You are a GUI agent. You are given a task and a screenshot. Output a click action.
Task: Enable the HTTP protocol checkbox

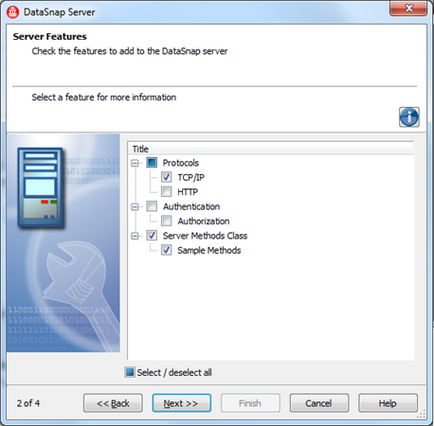coord(166,192)
